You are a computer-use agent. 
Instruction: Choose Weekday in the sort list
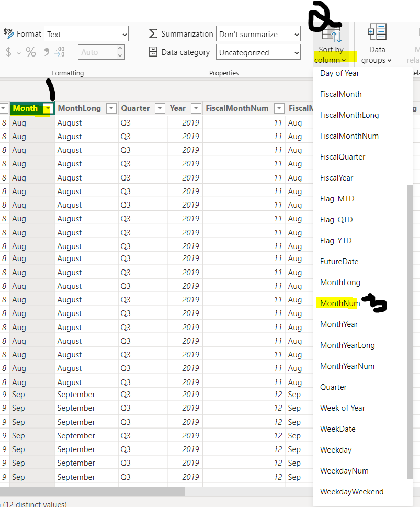[336, 450]
